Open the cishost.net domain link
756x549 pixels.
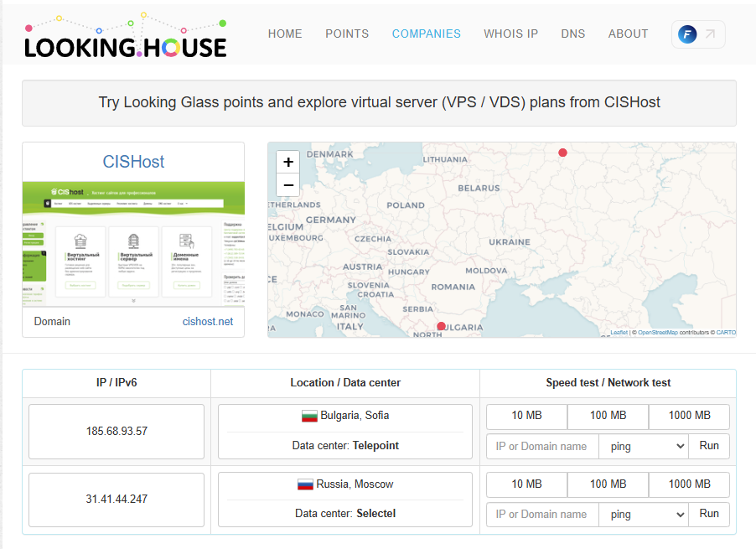(x=208, y=322)
